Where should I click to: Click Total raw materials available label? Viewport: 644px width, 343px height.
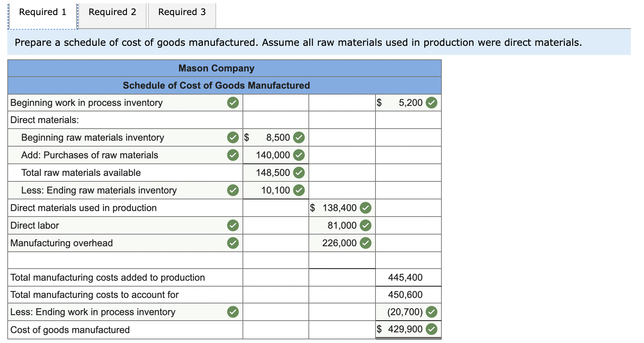pyautogui.click(x=81, y=173)
